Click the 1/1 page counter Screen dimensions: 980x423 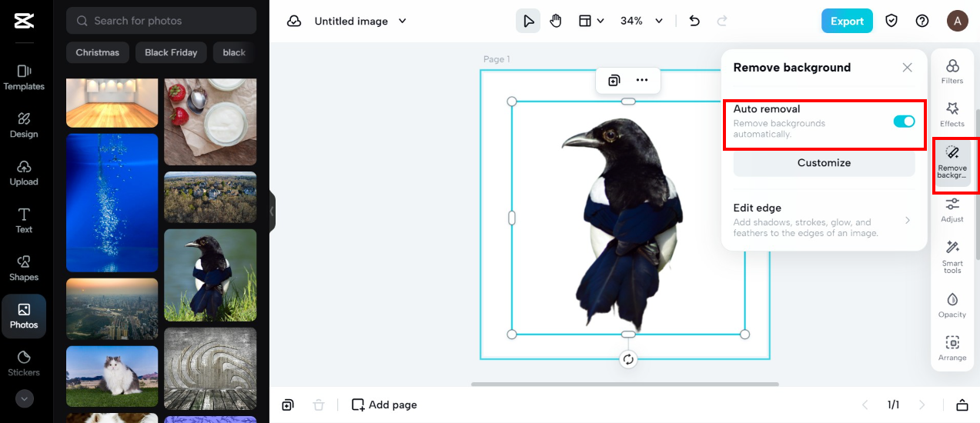[894, 405]
